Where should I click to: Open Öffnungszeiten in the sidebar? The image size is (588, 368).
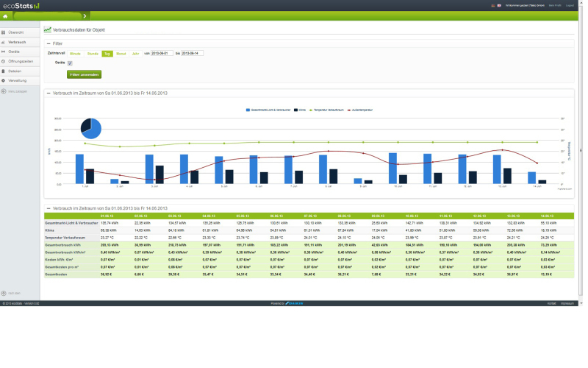(20, 61)
